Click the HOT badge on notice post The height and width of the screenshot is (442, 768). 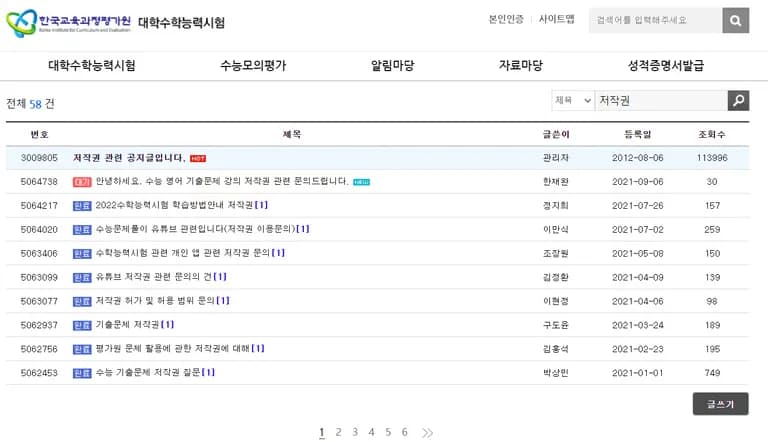click(198, 158)
